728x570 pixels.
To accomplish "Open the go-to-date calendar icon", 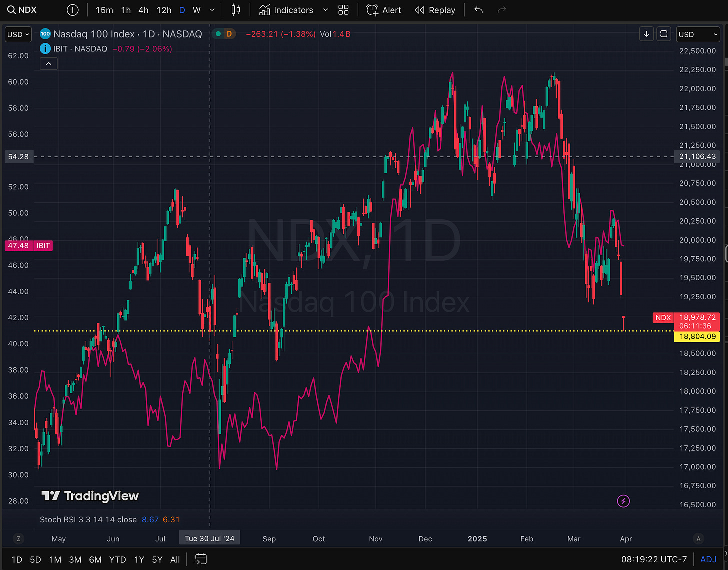I will [x=201, y=559].
